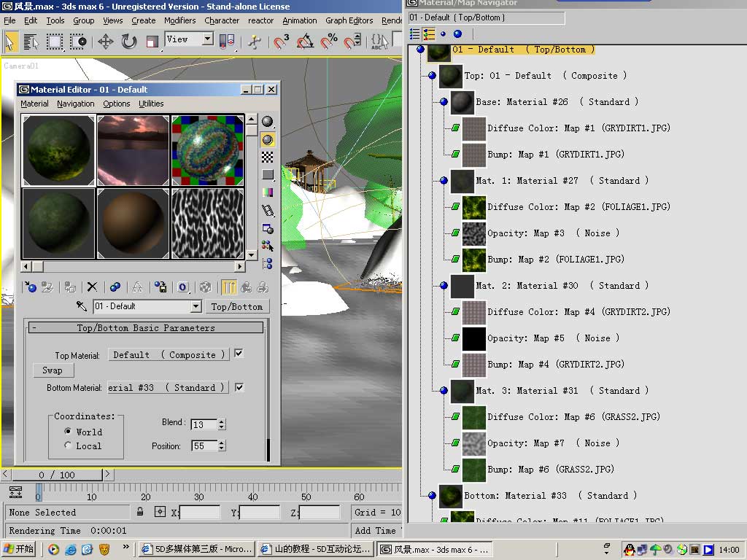747x560 pixels.
Task: Click the Windows 开始 Start button
Action: tap(20, 549)
